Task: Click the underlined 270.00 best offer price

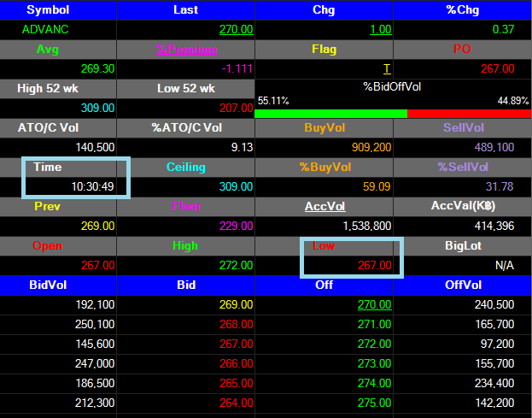Action: click(x=375, y=304)
